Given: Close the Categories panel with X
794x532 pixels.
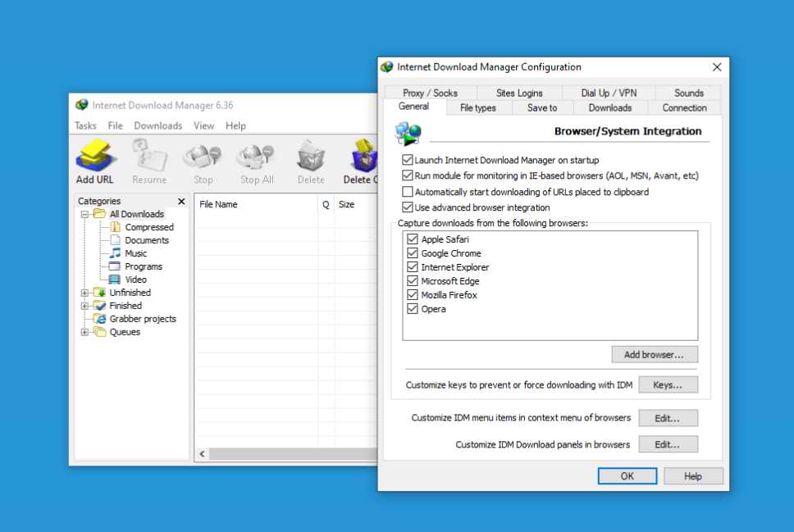Looking at the screenshot, I should tap(181, 201).
